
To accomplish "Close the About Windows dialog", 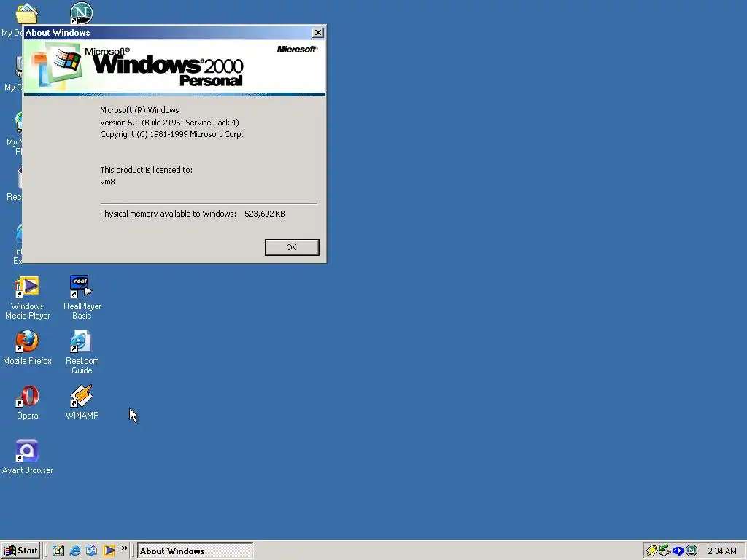I will (318, 32).
